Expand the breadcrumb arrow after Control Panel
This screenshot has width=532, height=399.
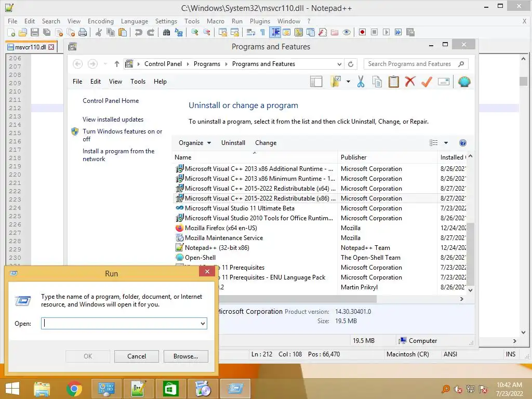tap(188, 64)
